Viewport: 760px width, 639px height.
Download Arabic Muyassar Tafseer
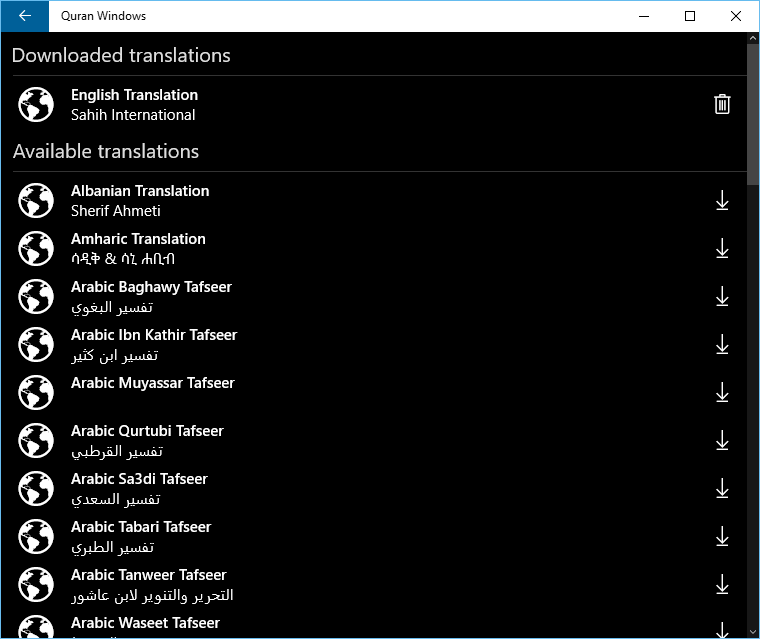pyautogui.click(x=722, y=393)
